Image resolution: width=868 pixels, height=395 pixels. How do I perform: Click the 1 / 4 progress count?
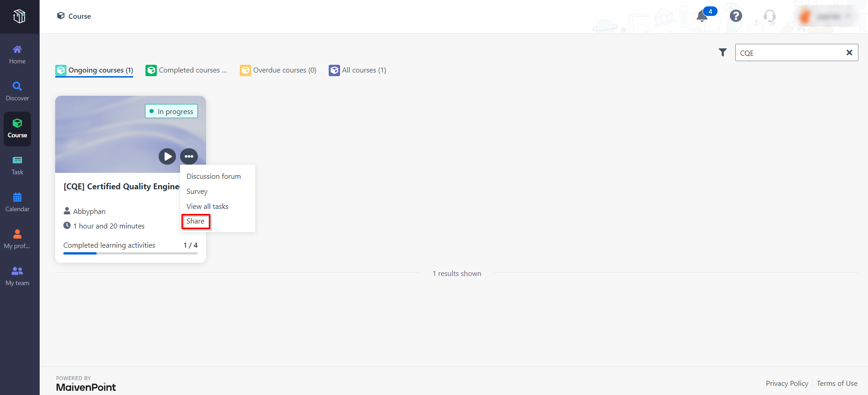click(x=191, y=245)
